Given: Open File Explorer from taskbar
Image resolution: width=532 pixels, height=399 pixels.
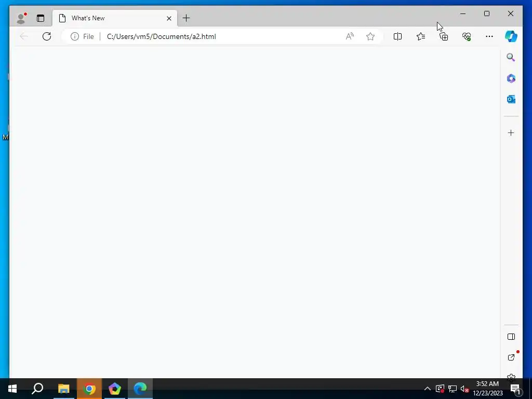Looking at the screenshot, I should (63, 389).
